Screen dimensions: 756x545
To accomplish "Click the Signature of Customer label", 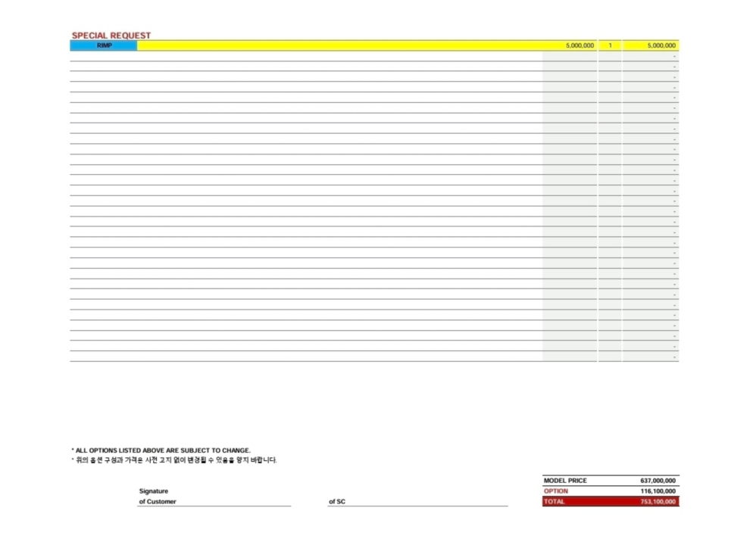I will [x=157, y=497].
